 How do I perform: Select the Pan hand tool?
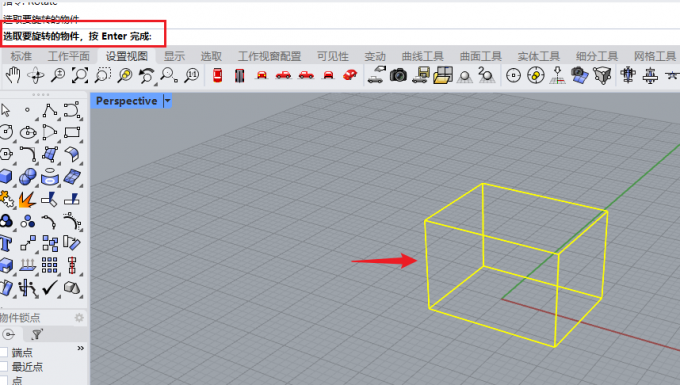pyautogui.click(x=13, y=75)
